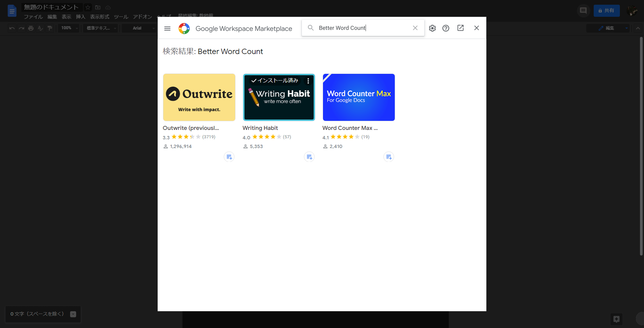Image resolution: width=644 pixels, height=328 pixels.
Task: Click the redo toolbar icon
Action: 21,28
